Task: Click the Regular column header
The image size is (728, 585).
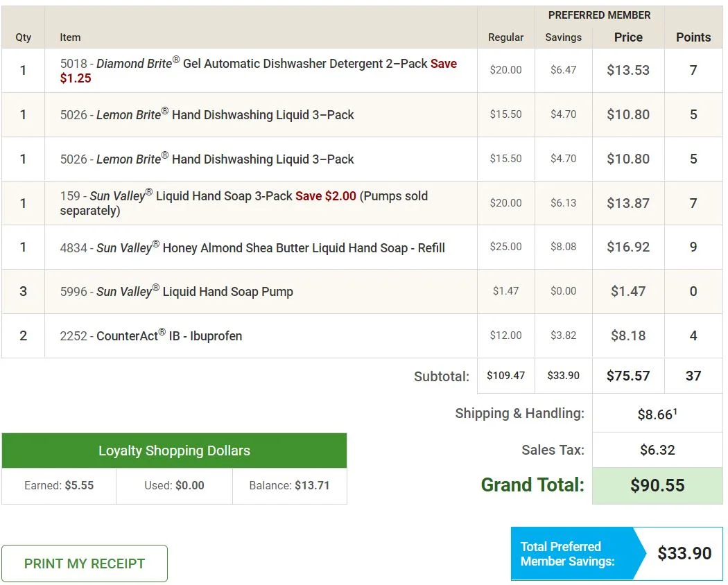Action: (505, 37)
